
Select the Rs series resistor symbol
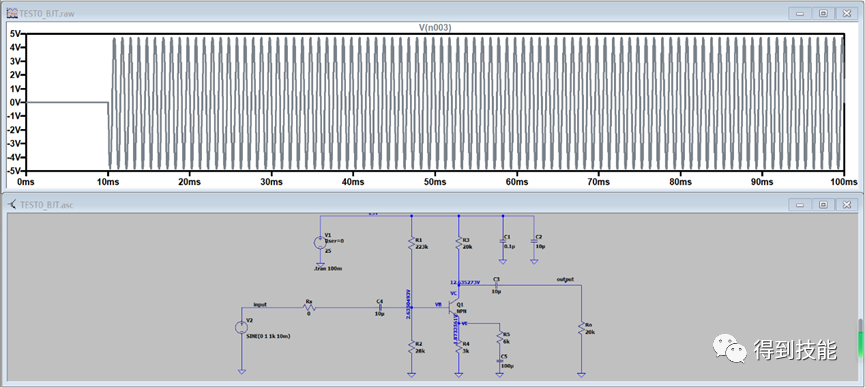(x=309, y=307)
